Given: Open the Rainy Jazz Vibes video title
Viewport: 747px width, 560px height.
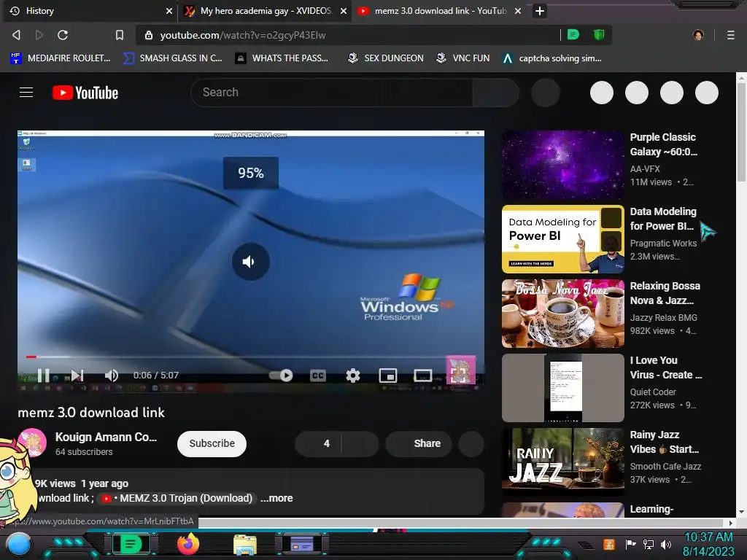Looking at the screenshot, I should 664,442.
